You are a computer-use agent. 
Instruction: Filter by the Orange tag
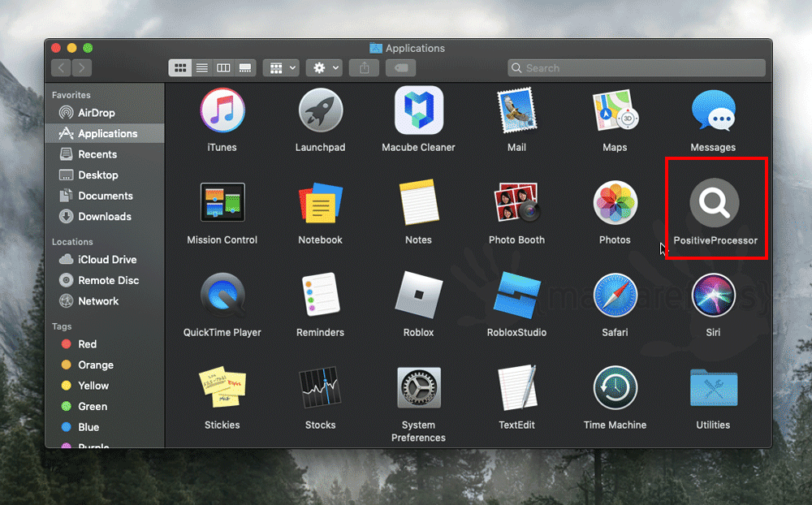pyautogui.click(x=105, y=365)
